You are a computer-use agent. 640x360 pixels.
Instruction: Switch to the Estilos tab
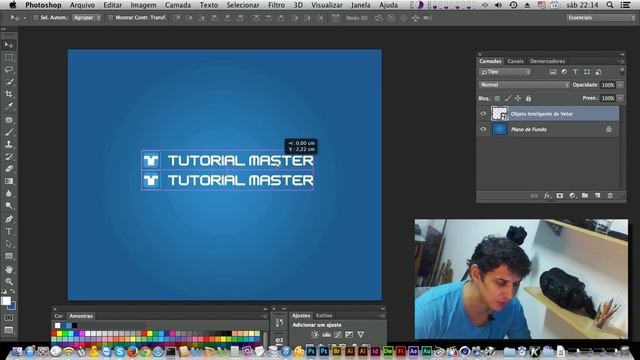324,316
